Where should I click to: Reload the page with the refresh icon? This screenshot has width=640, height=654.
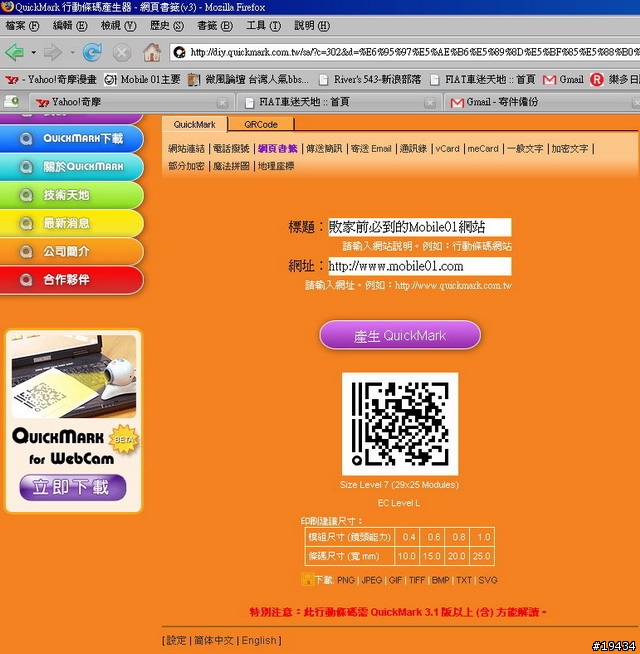click(92, 53)
